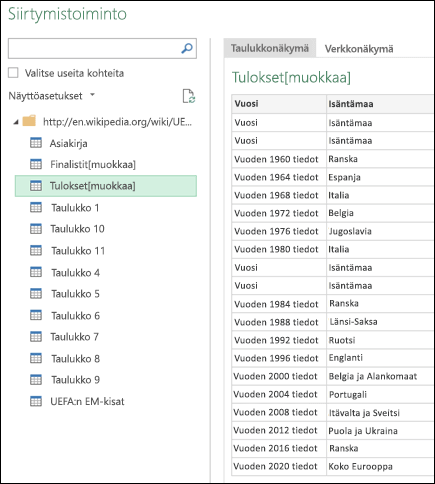Click the search magnifier icon
Viewport: 435px width, 484px height.
(x=187, y=49)
